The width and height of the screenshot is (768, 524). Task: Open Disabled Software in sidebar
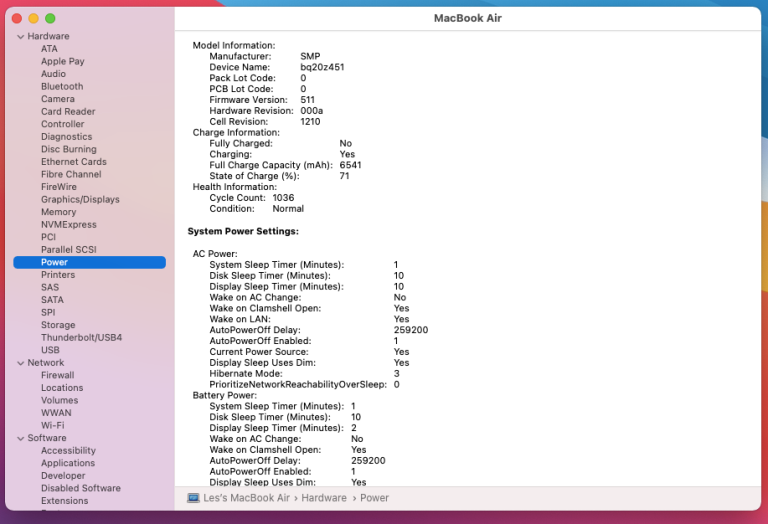[80, 488]
